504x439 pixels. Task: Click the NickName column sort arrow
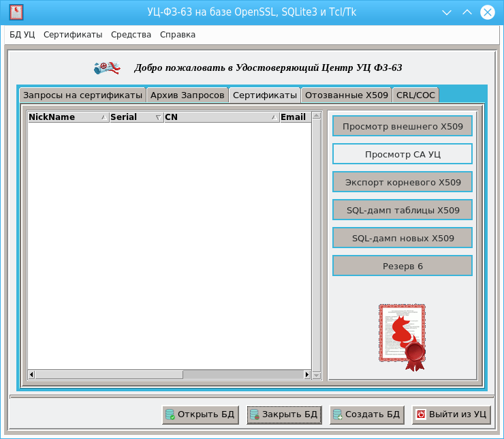103,117
